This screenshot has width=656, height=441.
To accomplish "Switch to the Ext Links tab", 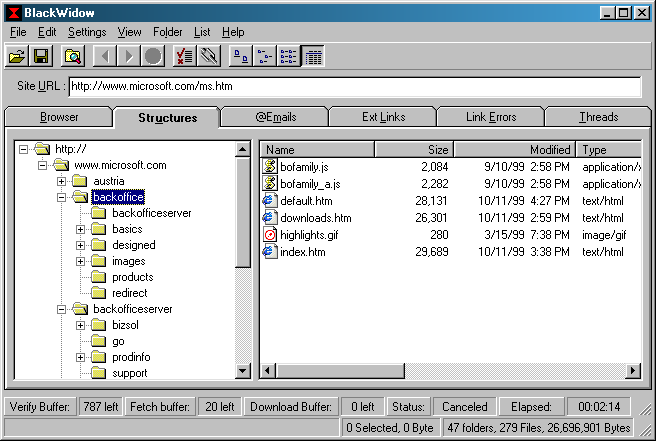I will (x=383, y=117).
